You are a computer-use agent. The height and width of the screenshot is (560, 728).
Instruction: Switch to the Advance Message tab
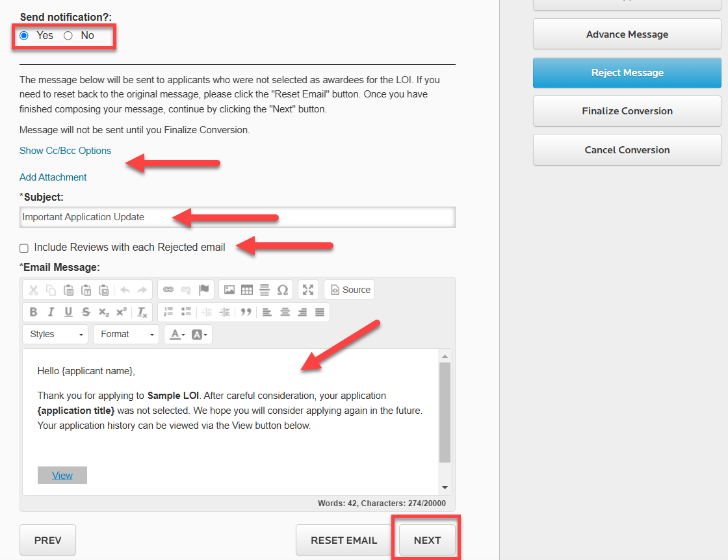(626, 34)
